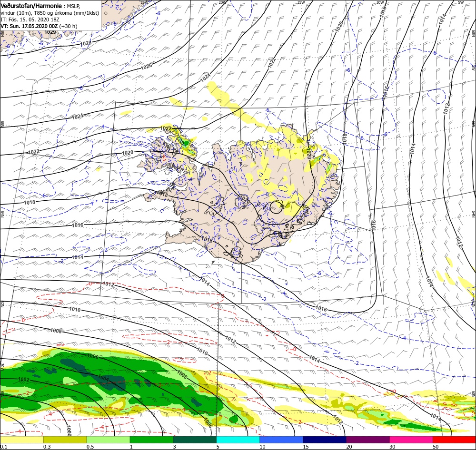The height and width of the screenshot is (450, 476).
Task: Click the '1000' isobar label
Action: pyautogui.click(x=69, y=430)
